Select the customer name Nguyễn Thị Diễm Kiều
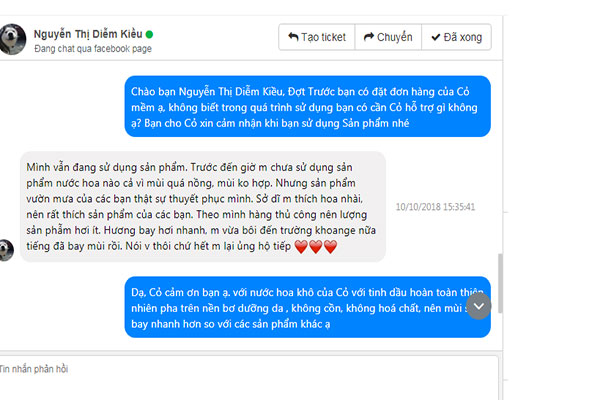The height and width of the screenshot is (400, 600). pyautogui.click(x=88, y=34)
